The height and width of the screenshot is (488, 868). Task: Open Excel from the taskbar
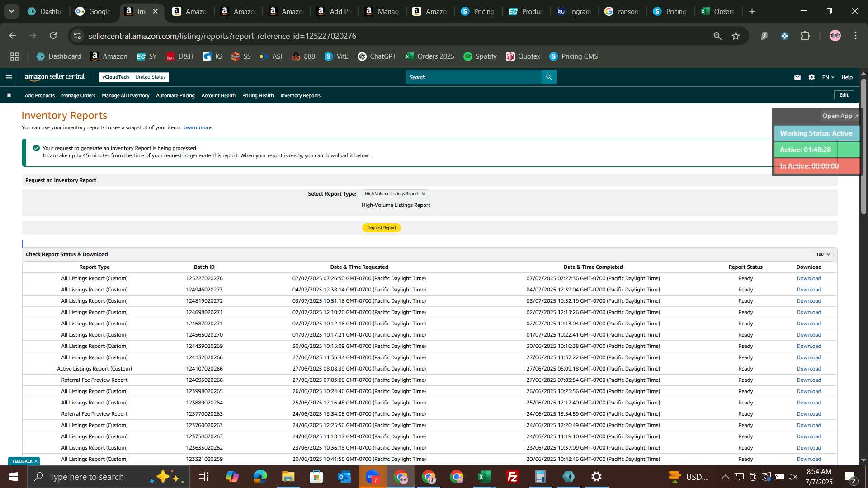click(485, 477)
